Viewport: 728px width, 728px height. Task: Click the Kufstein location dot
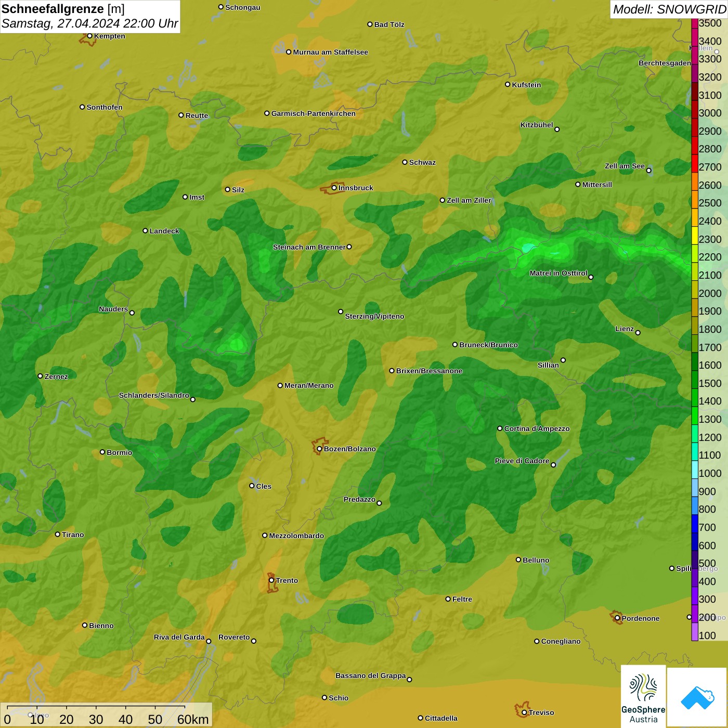point(508,84)
